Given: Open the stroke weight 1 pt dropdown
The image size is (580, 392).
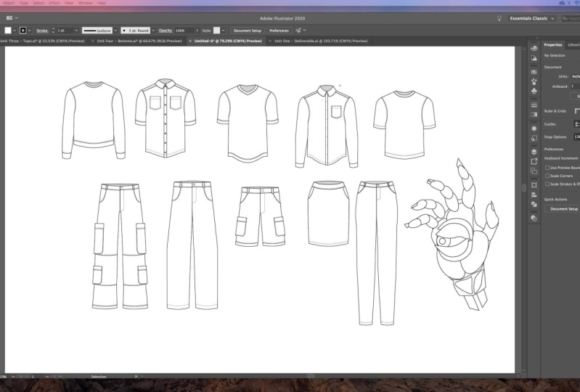Looking at the screenshot, I should pos(76,30).
